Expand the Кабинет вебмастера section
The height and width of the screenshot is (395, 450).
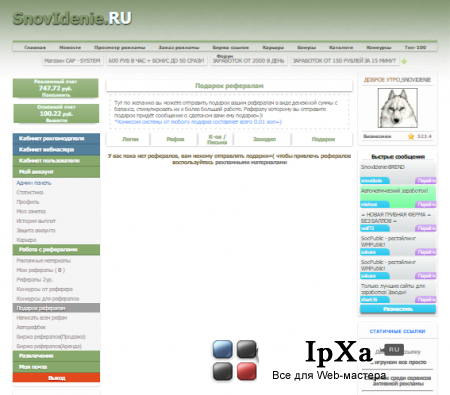(x=56, y=149)
